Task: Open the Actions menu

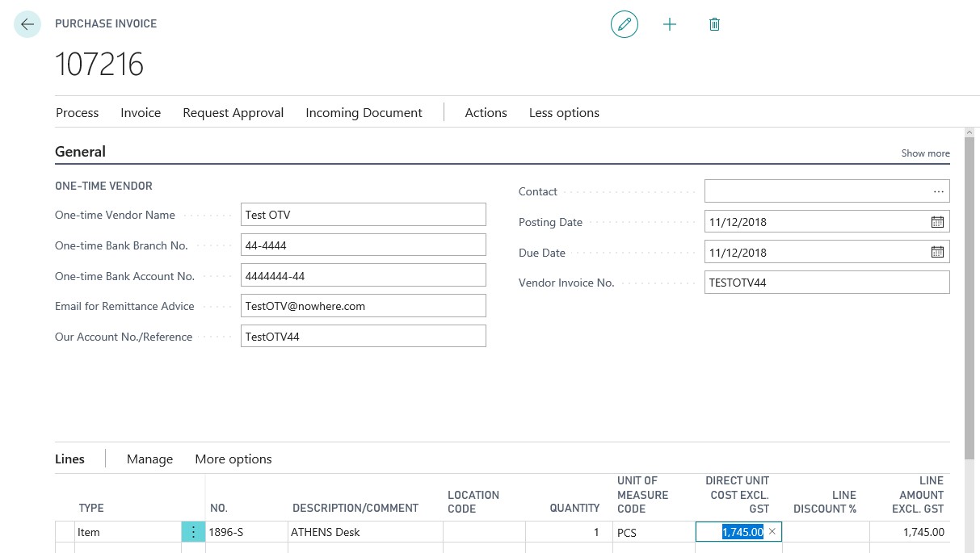Action: point(486,112)
